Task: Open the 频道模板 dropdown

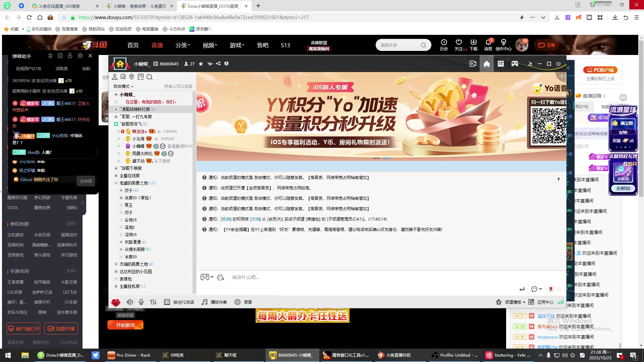Action: click(511, 302)
